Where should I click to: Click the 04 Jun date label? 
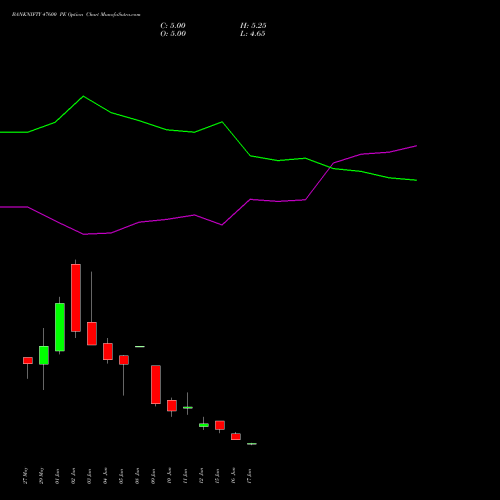(106, 476)
